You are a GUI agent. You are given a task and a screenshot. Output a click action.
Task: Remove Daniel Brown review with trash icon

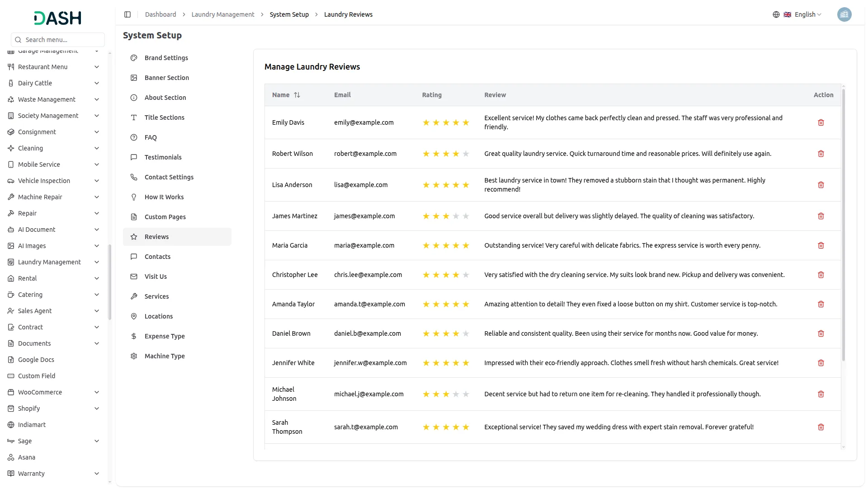[x=821, y=333]
